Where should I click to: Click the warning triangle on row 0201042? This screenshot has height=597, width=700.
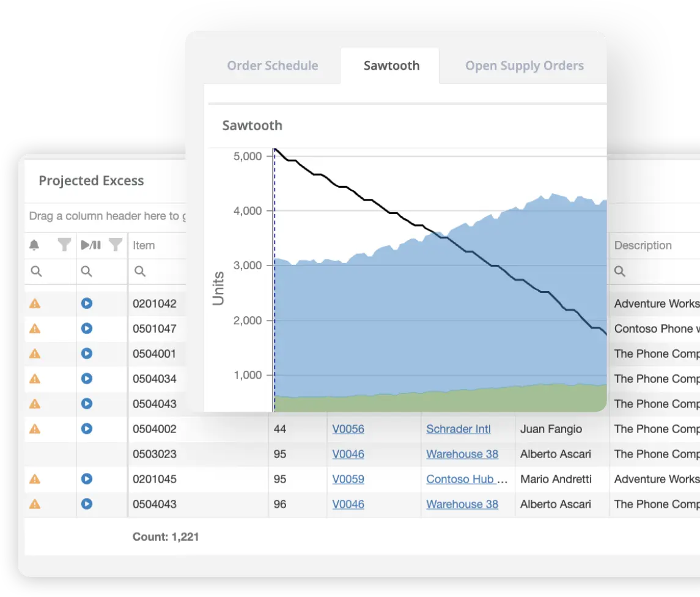pyautogui.click(x=34, y=303)
